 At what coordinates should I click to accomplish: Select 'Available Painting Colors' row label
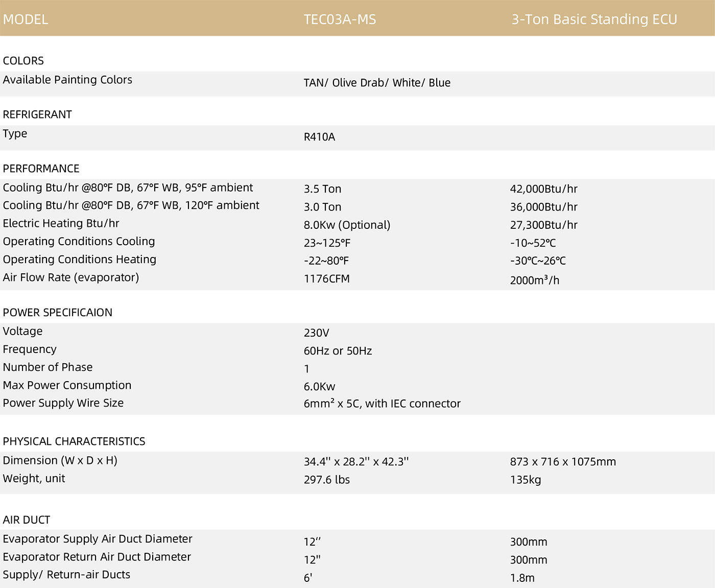tap(67, 80)
